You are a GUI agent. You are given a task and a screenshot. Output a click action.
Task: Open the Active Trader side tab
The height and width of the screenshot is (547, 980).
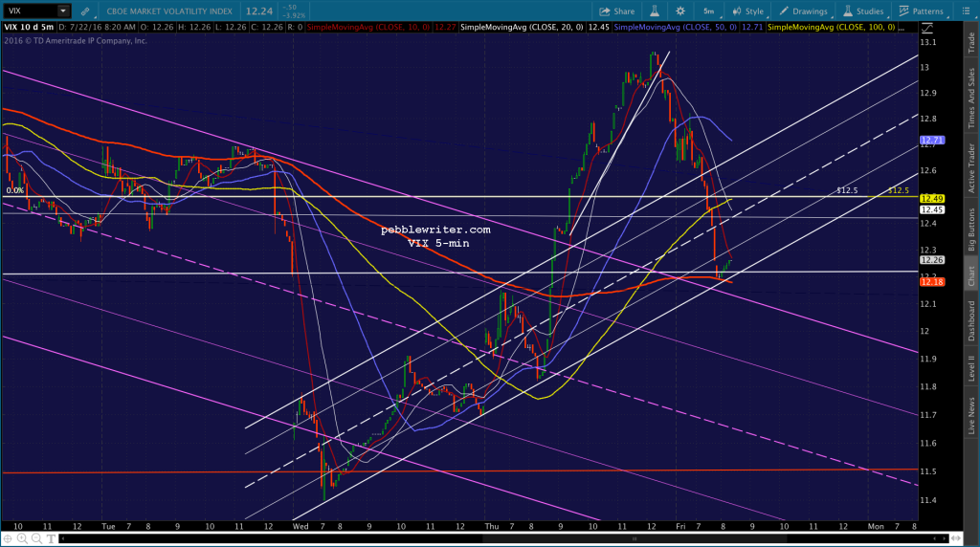pyautogui.click(x=971, y=167)
